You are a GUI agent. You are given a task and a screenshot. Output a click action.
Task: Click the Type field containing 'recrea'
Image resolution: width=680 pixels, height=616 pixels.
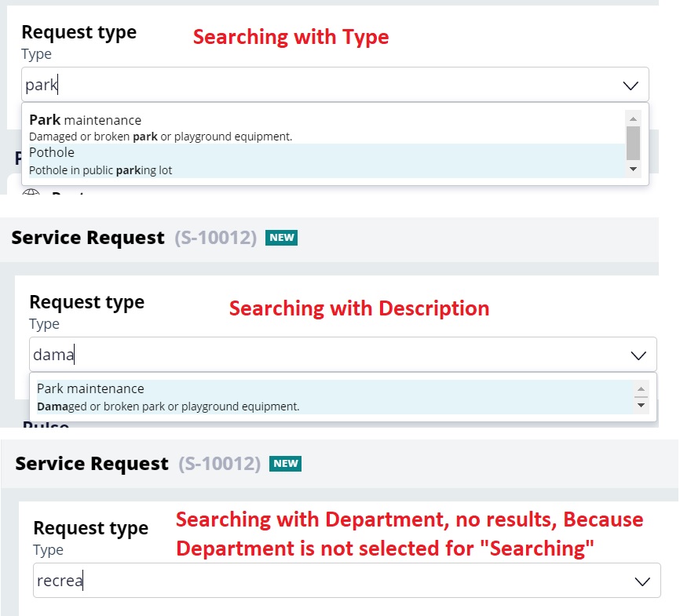point(236,581)
